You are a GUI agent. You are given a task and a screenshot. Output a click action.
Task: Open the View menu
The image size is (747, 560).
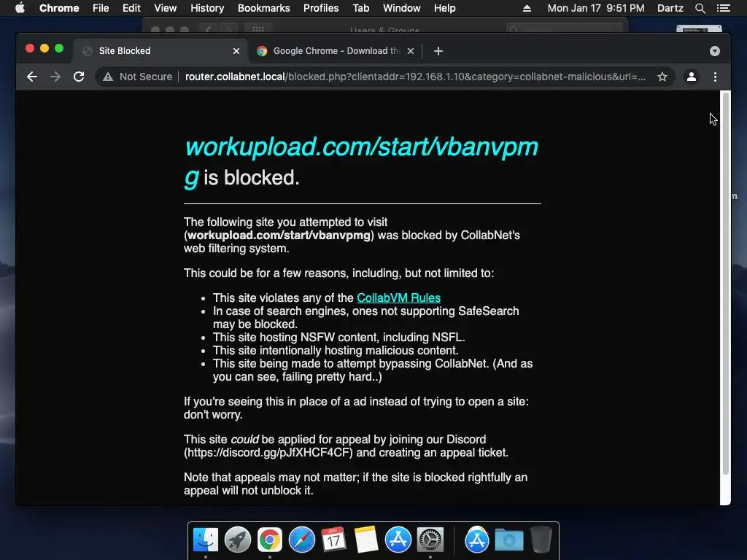(x=166, y=8)
